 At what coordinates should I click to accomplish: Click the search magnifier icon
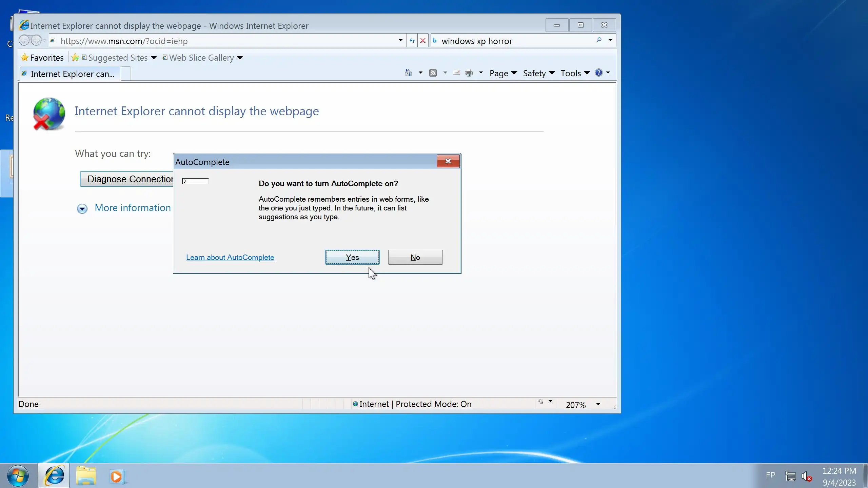(599, 40)
